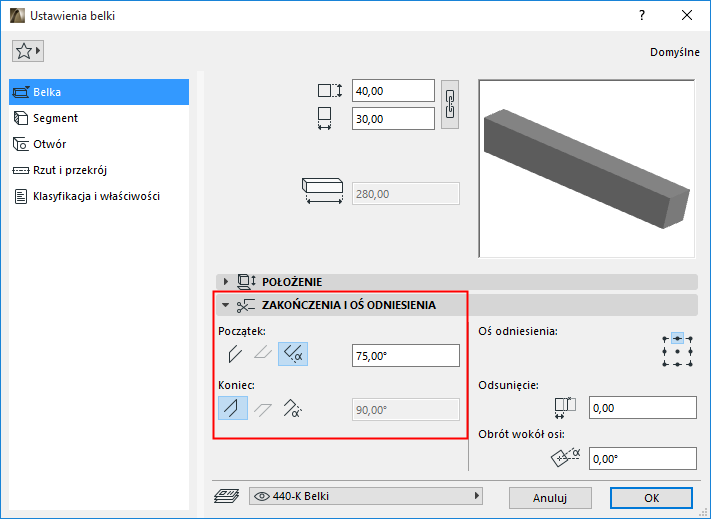711x519 pixels.
Task: Click the Odsunięcie offset icon
Action: (565, 407)
